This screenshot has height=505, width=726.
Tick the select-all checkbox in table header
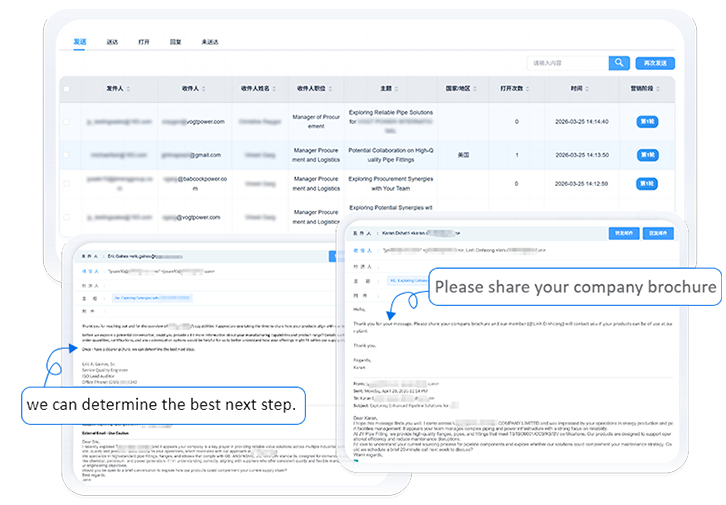pyautogui.click(x=66, y=89)
